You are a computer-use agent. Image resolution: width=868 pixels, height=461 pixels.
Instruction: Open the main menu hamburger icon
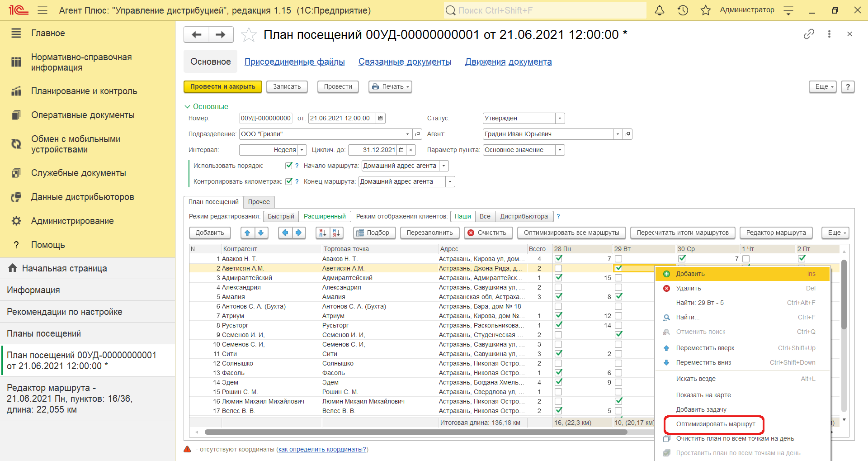(42, 10)
